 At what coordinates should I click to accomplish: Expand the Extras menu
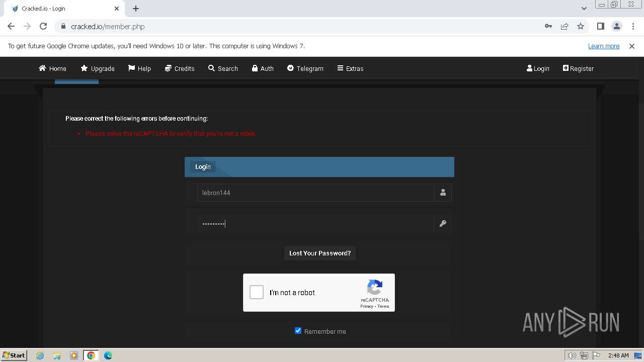(350, 68)
